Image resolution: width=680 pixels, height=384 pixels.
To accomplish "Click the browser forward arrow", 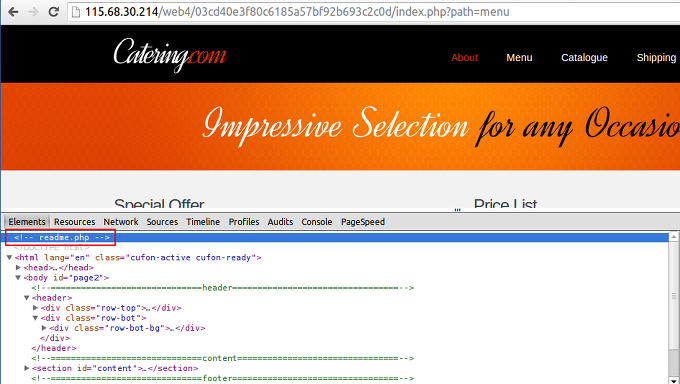I will [33, 12].
